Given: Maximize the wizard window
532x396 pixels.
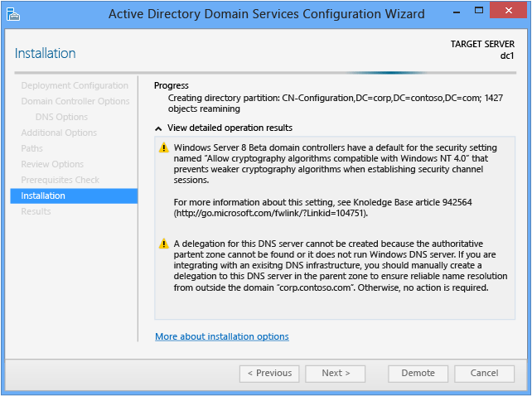Looking at the screenshot, I should click(x=479, y=11).
